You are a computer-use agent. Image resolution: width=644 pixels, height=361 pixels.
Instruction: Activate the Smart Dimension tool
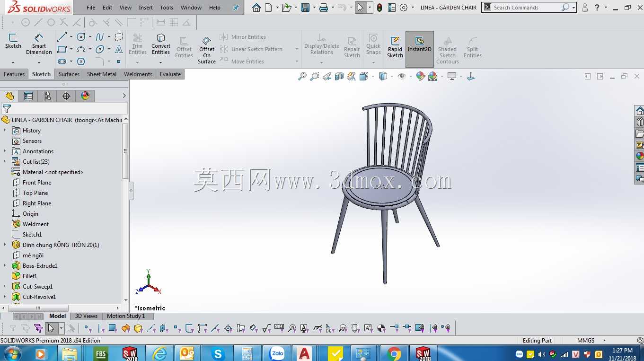(x=39, y=44)
